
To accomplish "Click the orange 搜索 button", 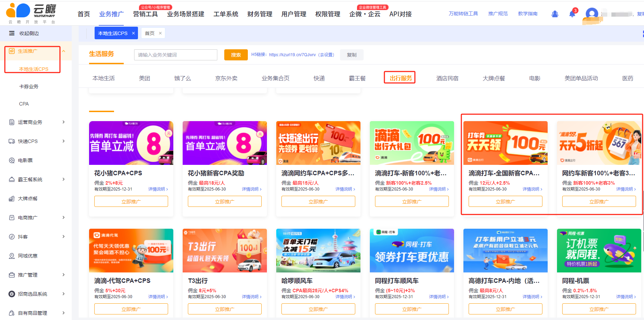I will 236,55.
